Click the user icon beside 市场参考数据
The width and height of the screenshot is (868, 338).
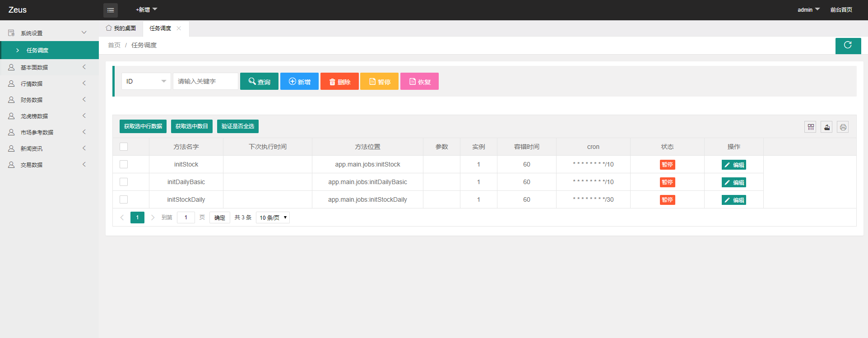(11, 132)
